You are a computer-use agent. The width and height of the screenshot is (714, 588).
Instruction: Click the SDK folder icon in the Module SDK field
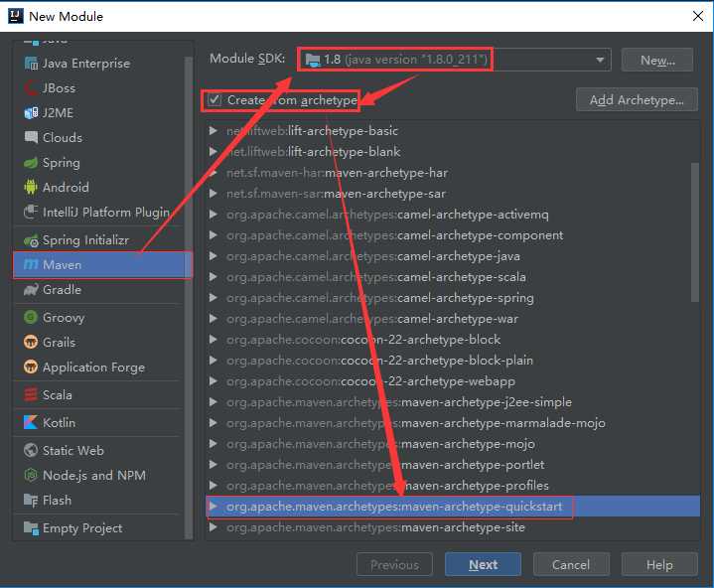point(313,60)
